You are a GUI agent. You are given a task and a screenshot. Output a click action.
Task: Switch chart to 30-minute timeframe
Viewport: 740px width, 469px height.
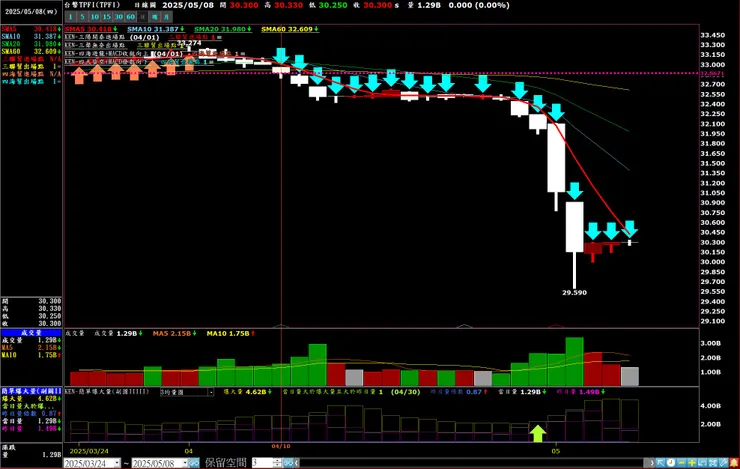tap(118, 17)
